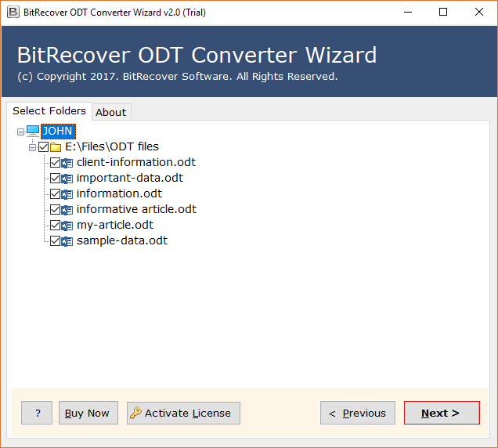Open help with the question mark button
The height and width of the screenshot is (448, 498).
coord(37,413)
